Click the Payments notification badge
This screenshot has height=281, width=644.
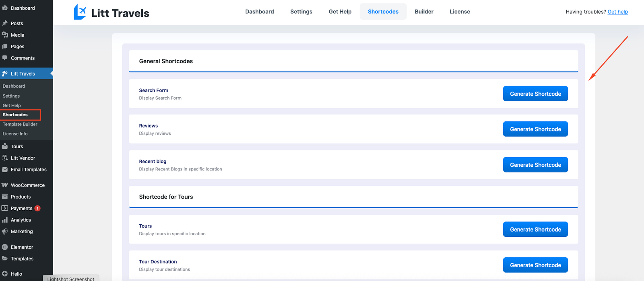(x=37, y=208)
